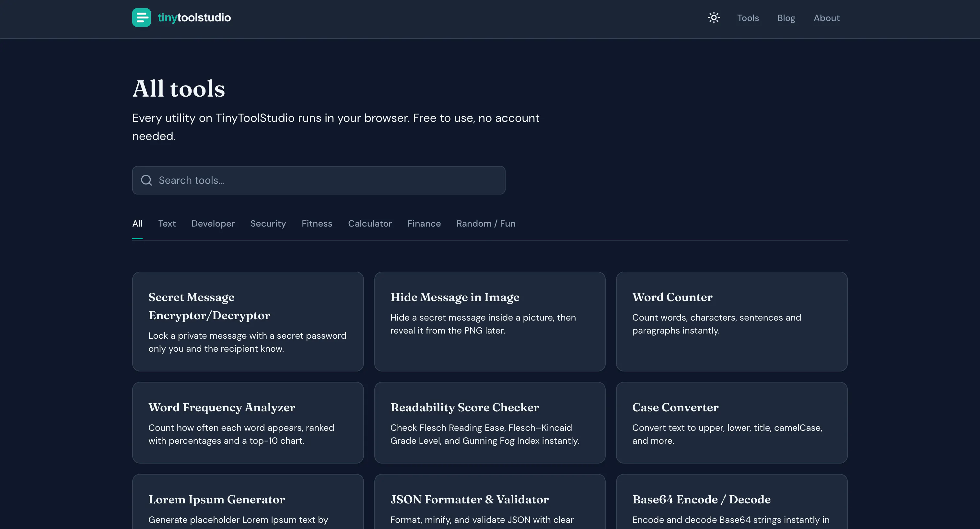Open Secret Message Encryptor/Decryptor card
Viewport: 980px width, 529px height.
click(x=248, y=321)
